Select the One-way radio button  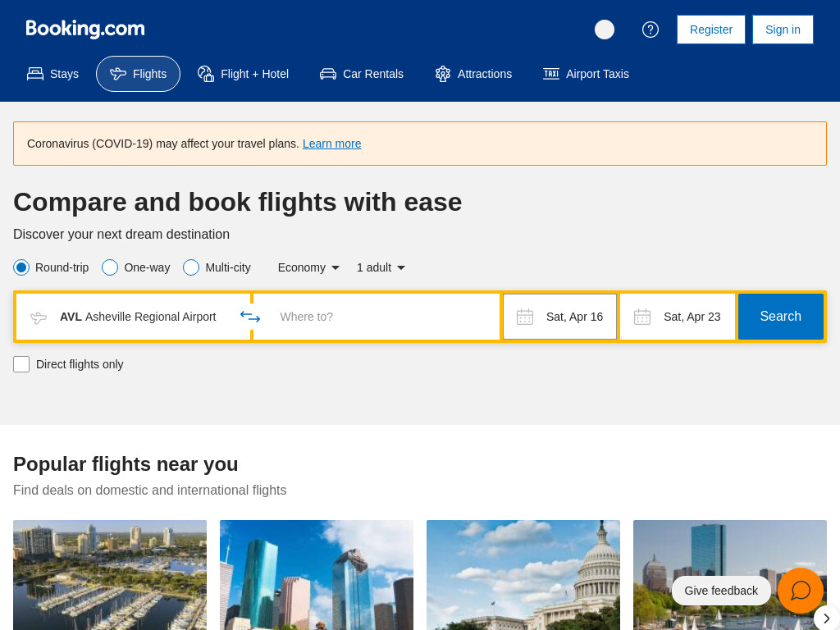pos(110,267)
